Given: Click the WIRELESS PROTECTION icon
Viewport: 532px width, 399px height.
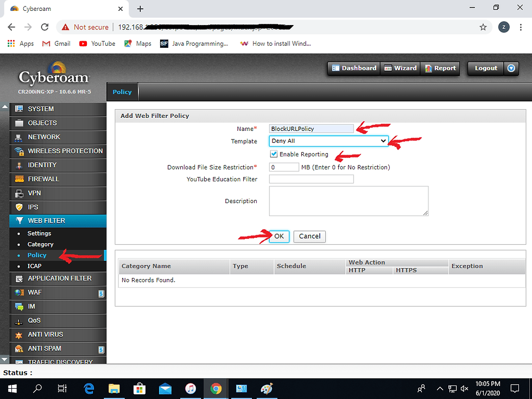Looking at the screenshot, I should (19, 151).
